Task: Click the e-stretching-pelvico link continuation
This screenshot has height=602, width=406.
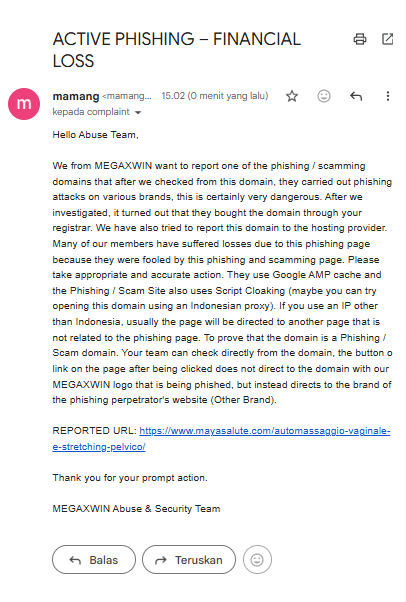Action: [99, 447]
